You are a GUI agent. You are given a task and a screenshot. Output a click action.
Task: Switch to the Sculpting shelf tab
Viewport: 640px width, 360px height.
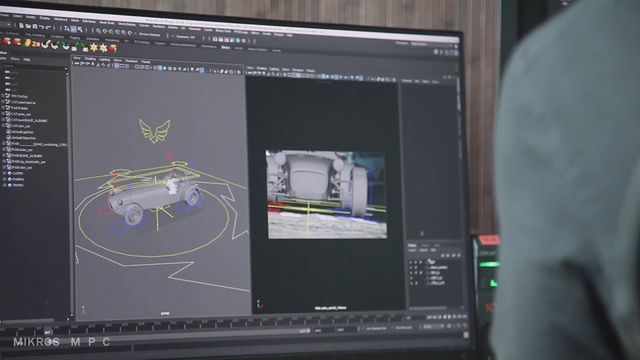57,36
